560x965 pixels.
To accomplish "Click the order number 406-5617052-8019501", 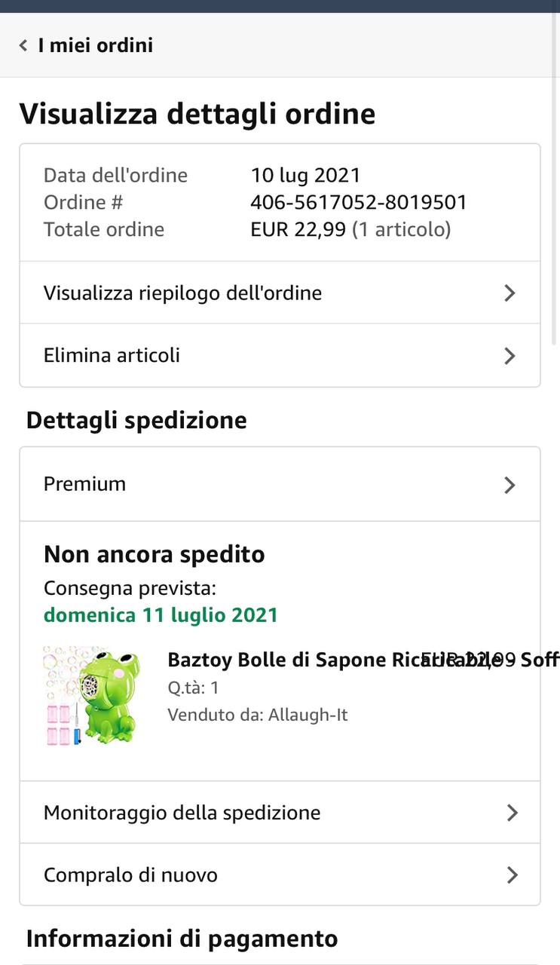I will click(x=359, y=202).
